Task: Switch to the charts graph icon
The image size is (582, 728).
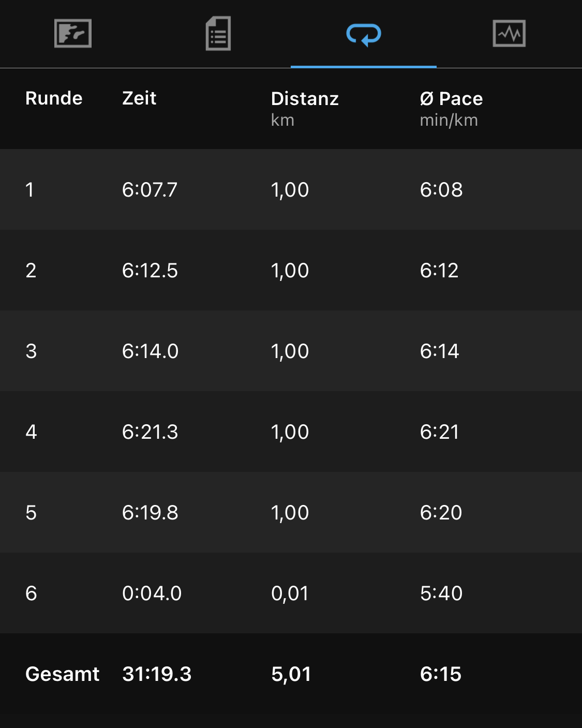Action: (x=509, y=34)
